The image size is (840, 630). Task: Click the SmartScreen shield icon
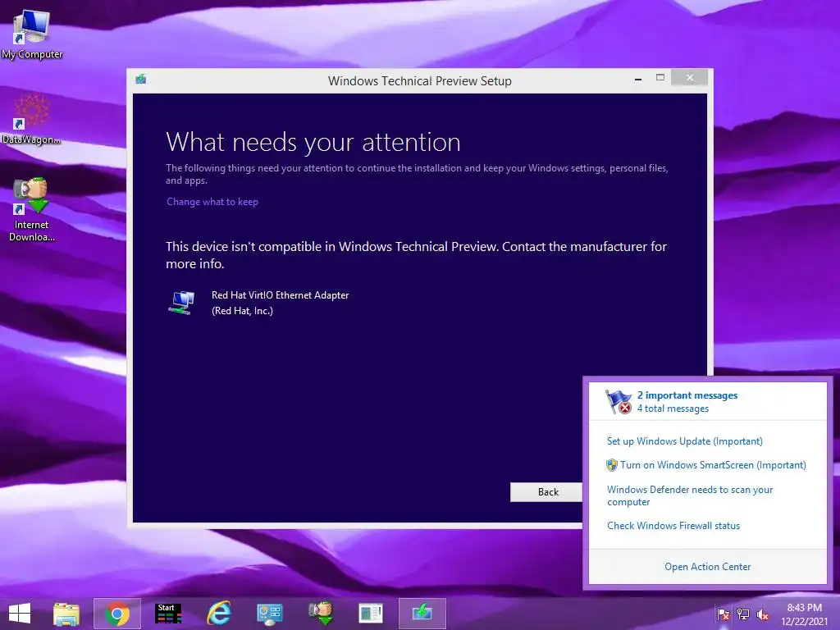coord(611,465)
